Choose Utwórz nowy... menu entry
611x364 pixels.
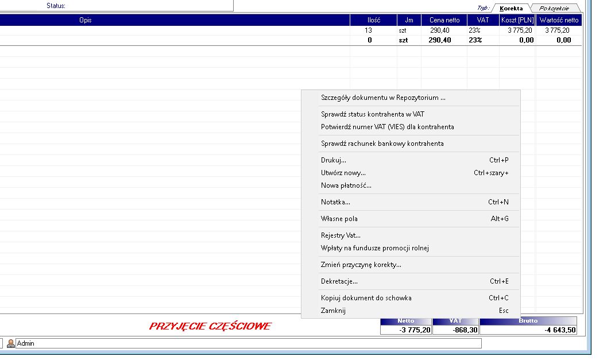pyautogui.click(x=343, y=173)
